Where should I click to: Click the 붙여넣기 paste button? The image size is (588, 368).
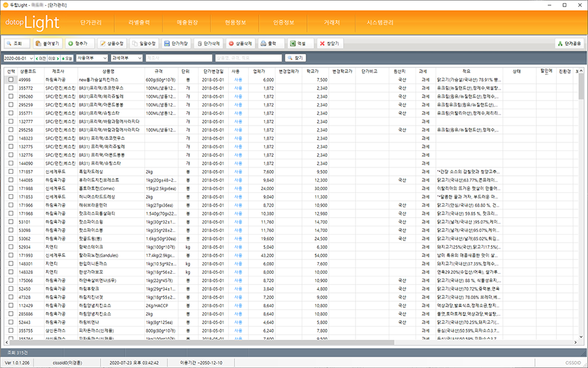pyautogui.click(x=48, y=44)
